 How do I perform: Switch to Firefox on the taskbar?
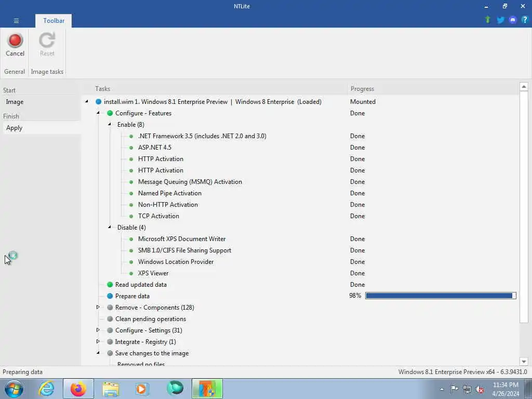pyautogui.click(x=78, y=389)
